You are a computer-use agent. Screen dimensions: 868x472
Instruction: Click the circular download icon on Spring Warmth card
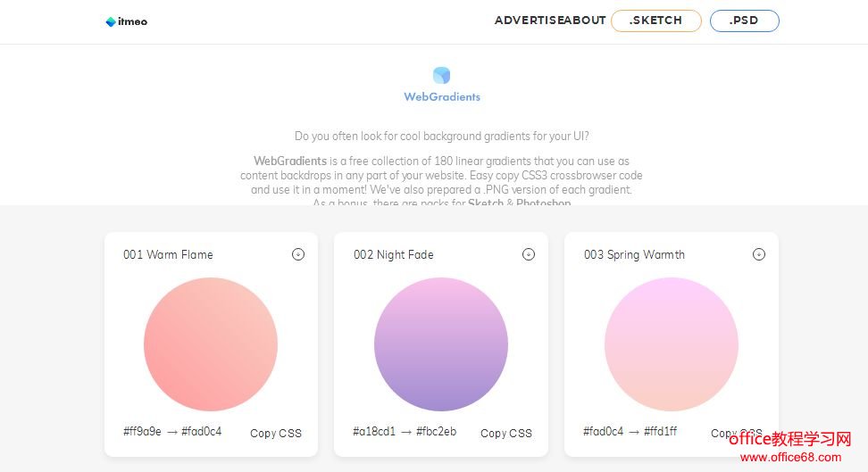pos(759,254)
